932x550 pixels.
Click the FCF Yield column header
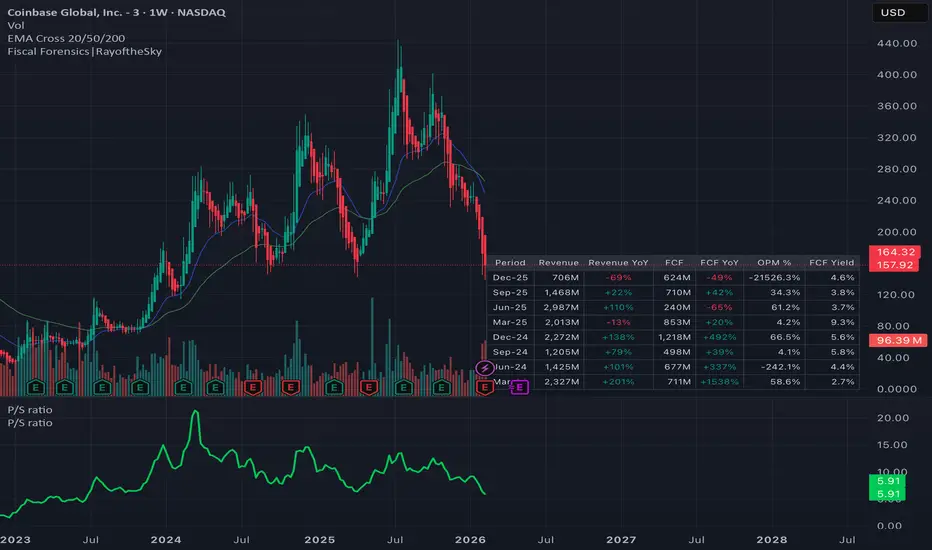coord(832,263)
